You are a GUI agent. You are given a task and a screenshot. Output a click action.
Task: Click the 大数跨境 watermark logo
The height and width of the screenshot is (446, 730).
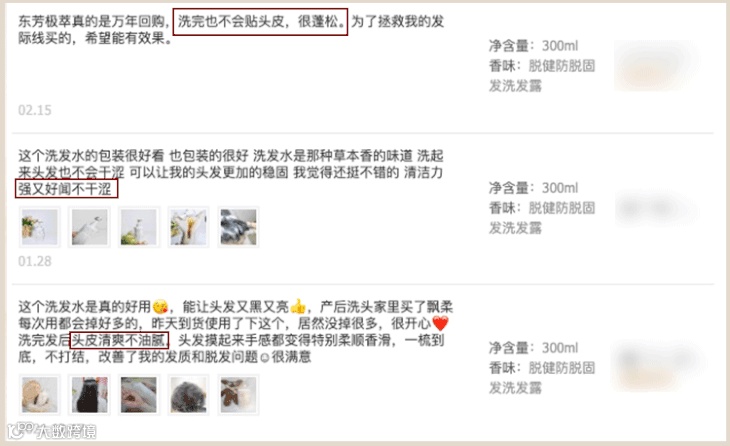(x=51, y=431)
